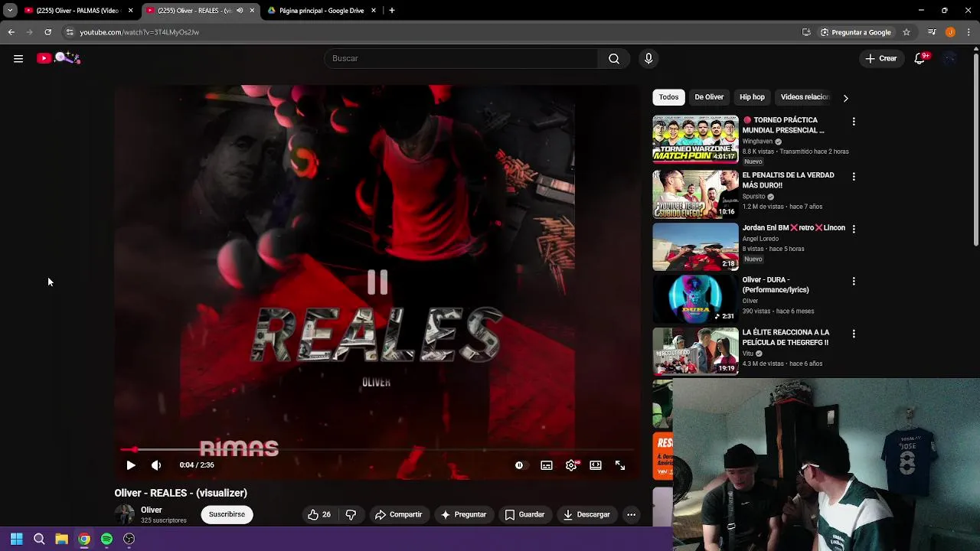Click the search magnifier button
The height and width of the screenshot is (551, 980).
(614, 58)
